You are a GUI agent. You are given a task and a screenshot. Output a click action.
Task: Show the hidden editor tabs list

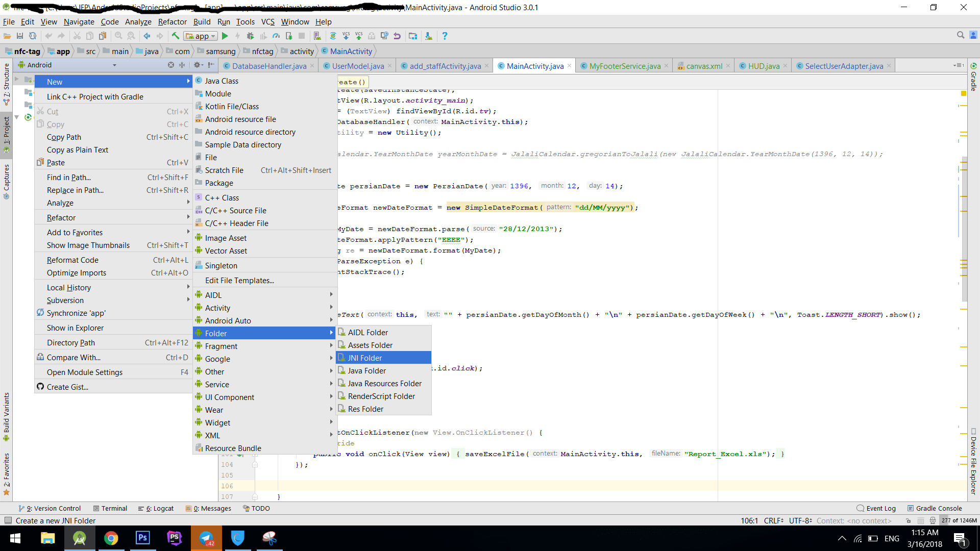pyautogui.click(x=959, y=66)
